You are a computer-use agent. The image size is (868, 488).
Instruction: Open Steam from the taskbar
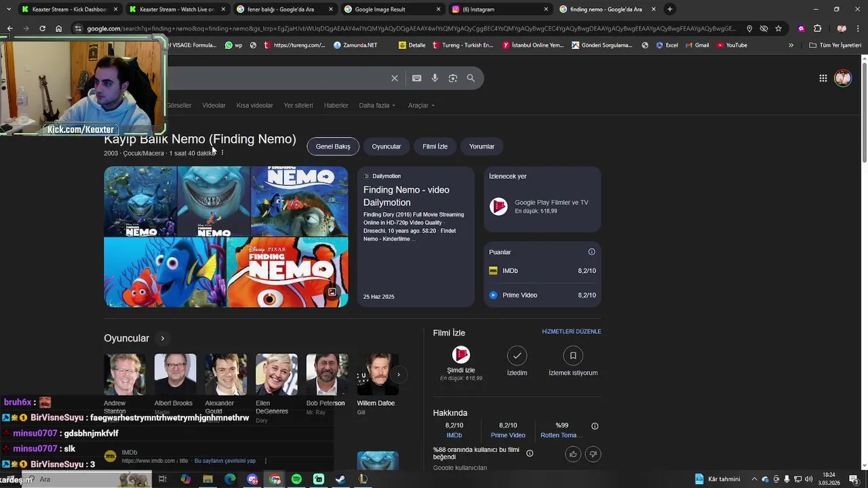pos(340,479)
